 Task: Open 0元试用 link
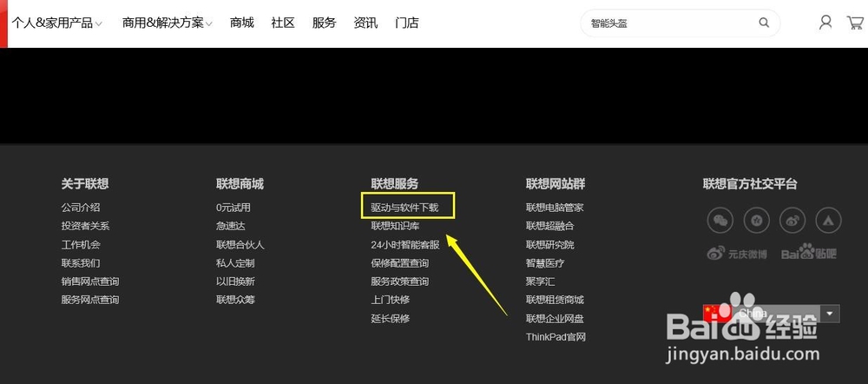click(x=233, y=208)
